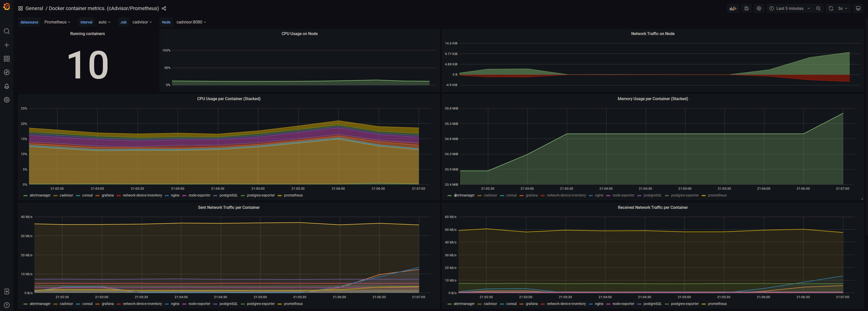Image resolution: width=868 pixels, height=311 pixels.
Task: Share dashboard via share icon
Action: click(x=164, y=8)
